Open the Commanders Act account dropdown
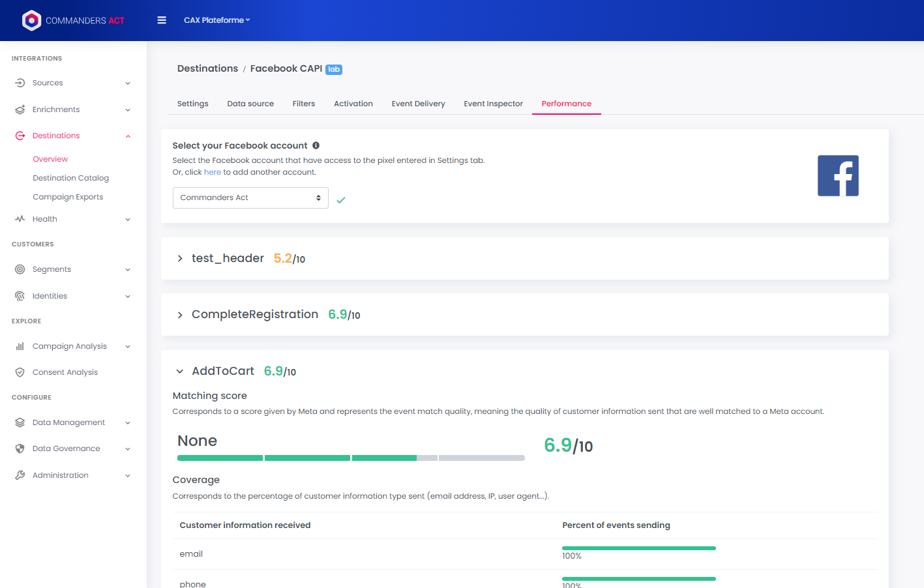This screenshot has height=588, width=924. click(250, 198)
